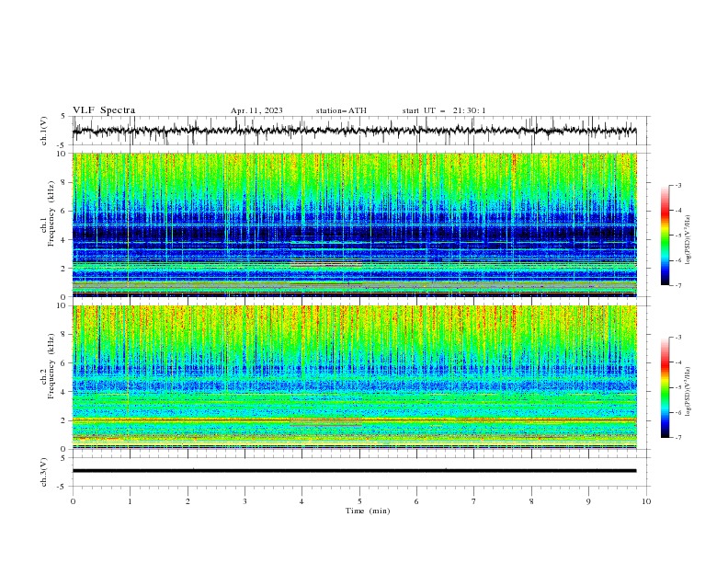Click time axis tick label "10"

tap(646, 501)
